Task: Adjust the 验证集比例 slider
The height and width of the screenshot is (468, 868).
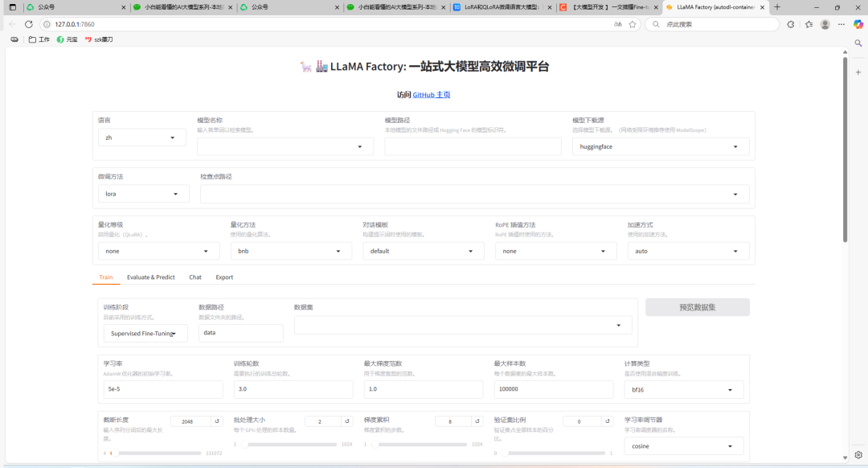Action: coord(553,453)
